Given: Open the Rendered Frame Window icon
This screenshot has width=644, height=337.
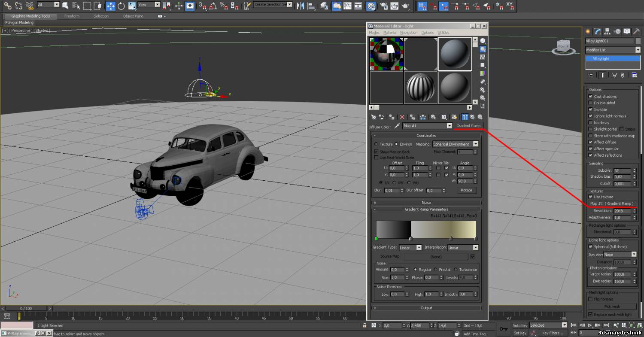Looking at the screenshot, I should click(394, 6).
